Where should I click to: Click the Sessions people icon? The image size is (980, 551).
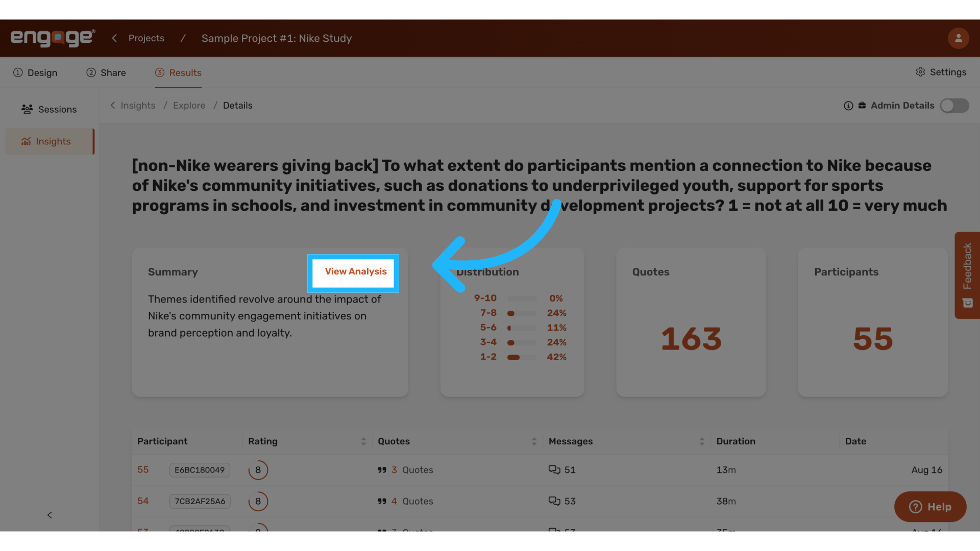point(27,109)
